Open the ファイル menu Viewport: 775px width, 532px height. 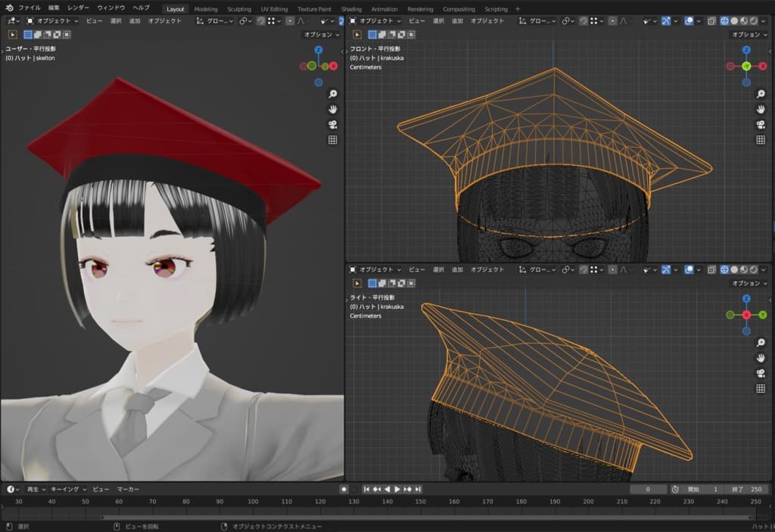pos(30,8)
